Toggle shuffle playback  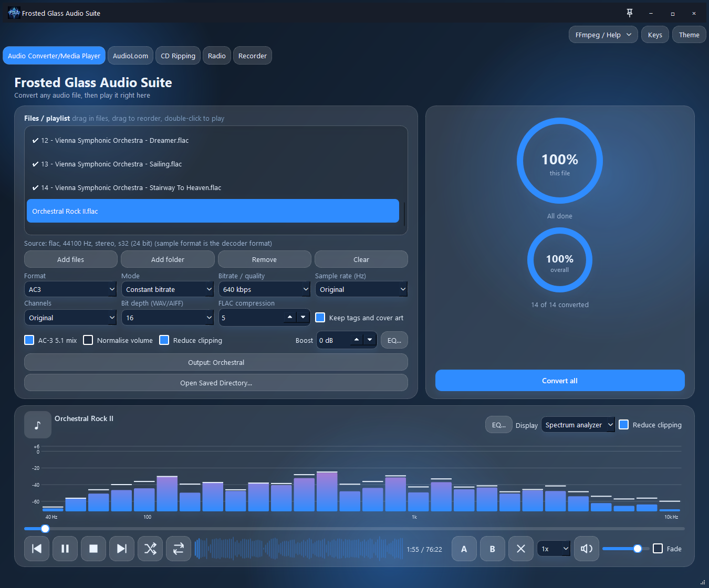(x=150, y=549)
